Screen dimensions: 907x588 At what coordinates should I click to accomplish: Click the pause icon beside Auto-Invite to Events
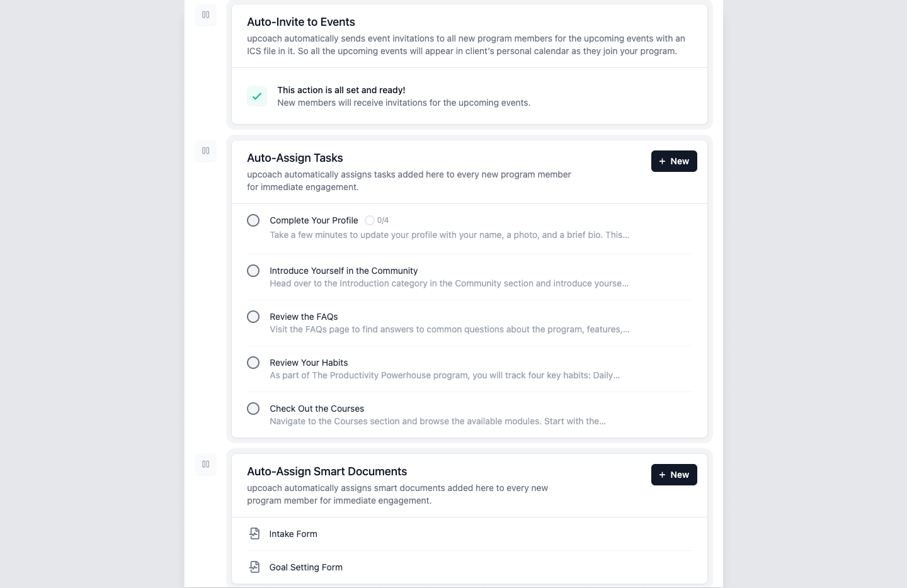point(205,15)
